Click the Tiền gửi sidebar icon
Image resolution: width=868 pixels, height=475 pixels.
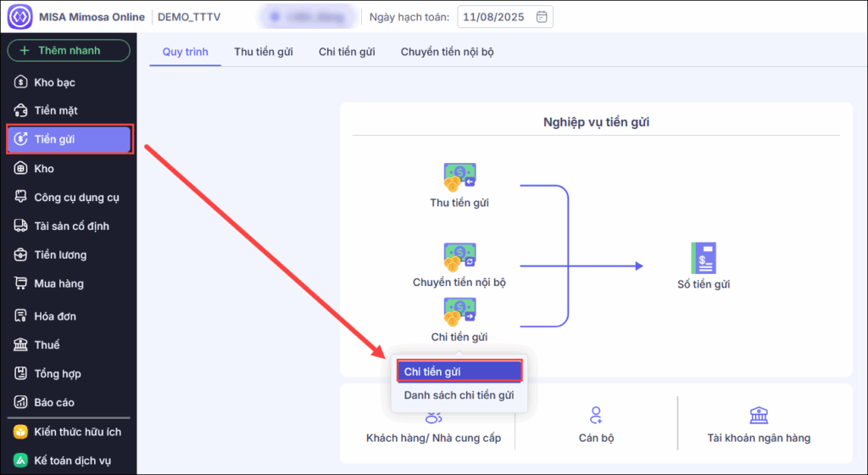tap(20, 139)
